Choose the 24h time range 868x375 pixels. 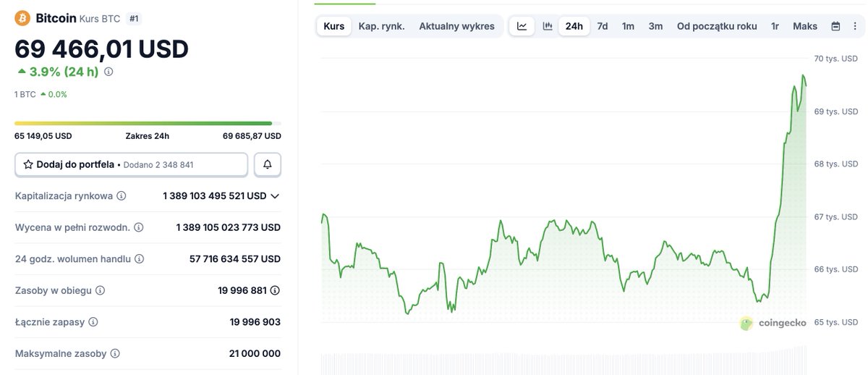tap(574, 26)
